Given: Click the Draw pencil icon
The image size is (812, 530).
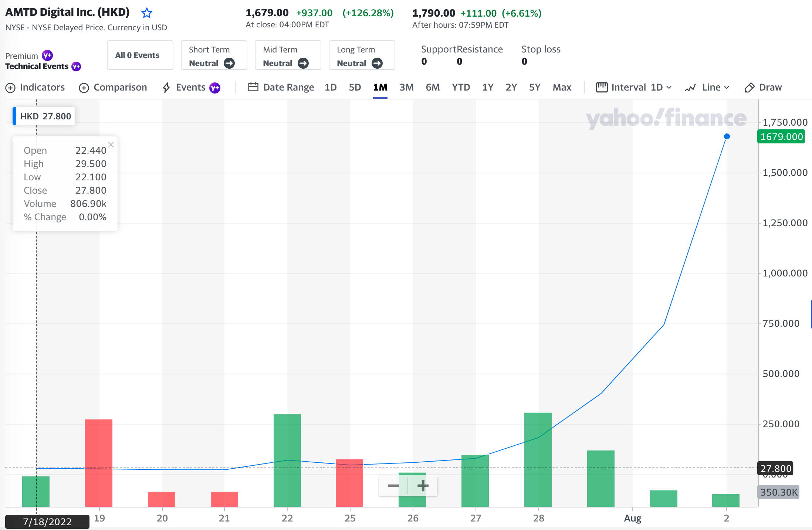Looking at the screenshot, I should [749, 88].
